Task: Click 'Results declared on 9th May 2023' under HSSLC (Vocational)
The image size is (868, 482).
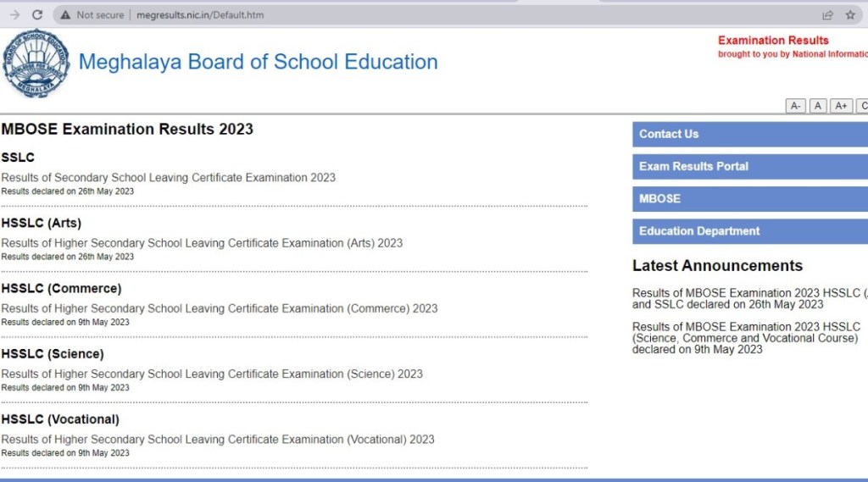Action: pyautogui.click(x=65, y=453)
